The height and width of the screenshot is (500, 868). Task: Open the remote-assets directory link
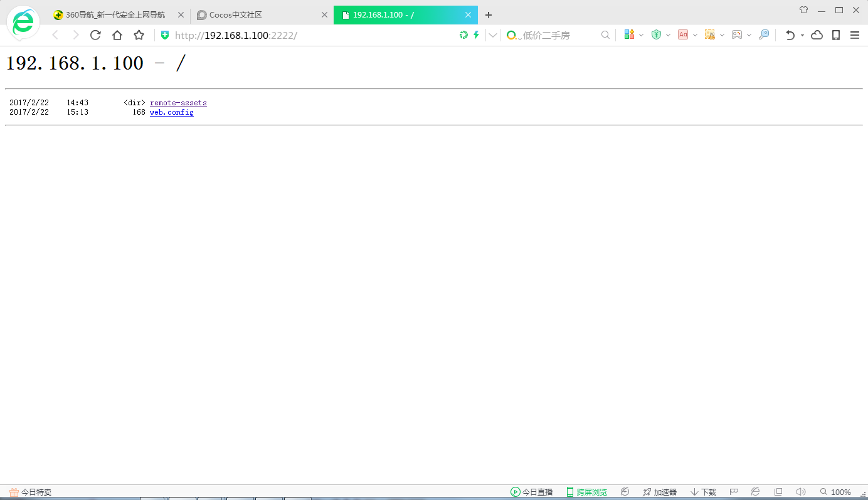pos(178,103)
